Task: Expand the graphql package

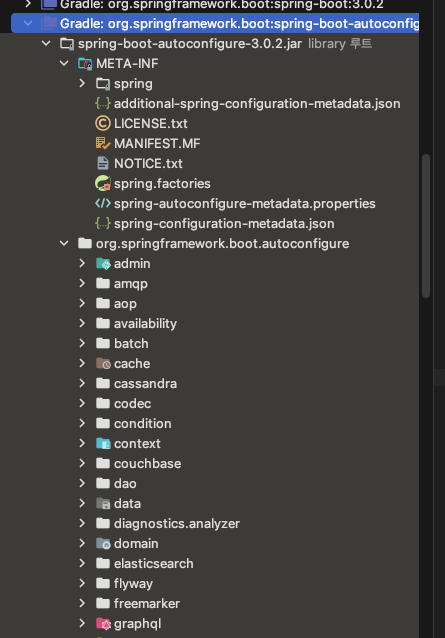Action: (x=82, y=623)
